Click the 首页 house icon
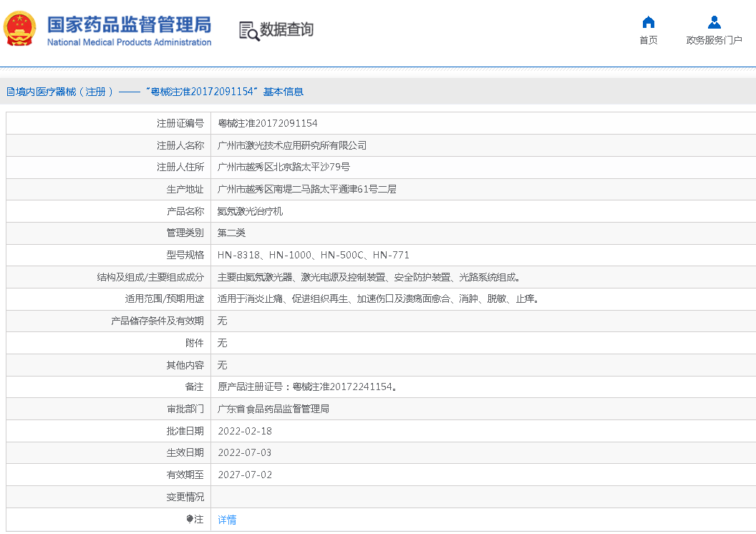This screenshot has width=756, height=534. [x=648, y=22]
